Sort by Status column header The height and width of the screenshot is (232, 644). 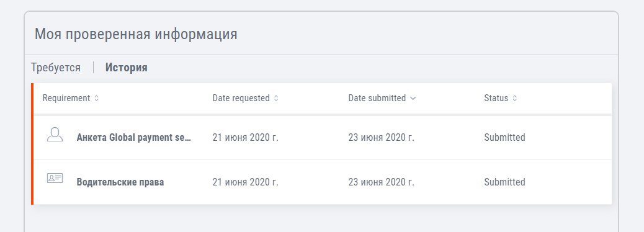click(496, 98)
